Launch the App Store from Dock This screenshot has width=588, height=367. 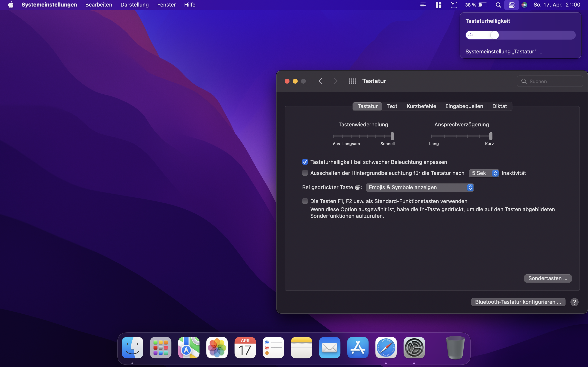(x=358, y=348)
